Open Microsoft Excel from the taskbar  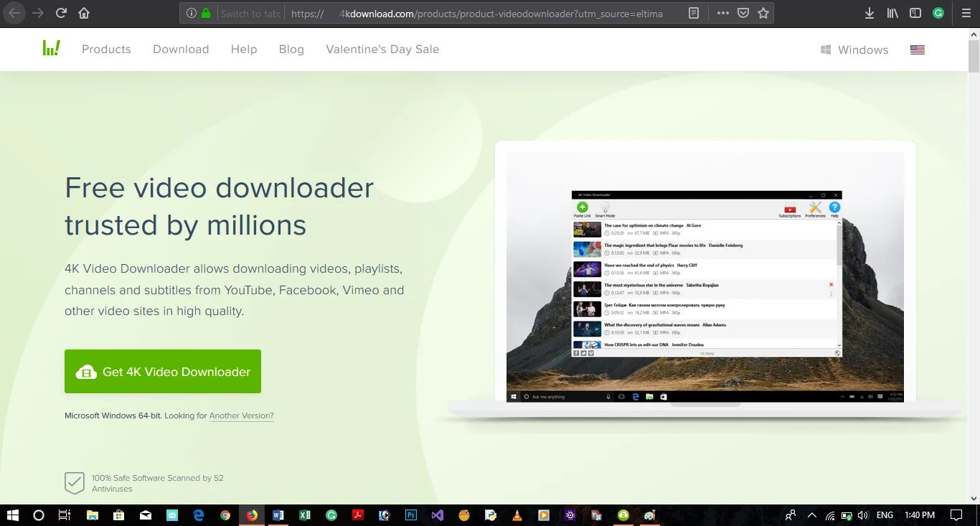pos(305,515)
